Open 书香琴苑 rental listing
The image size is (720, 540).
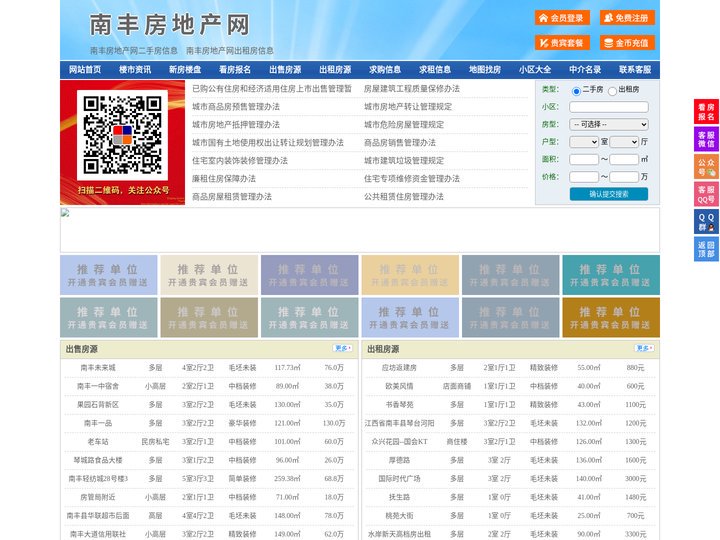pyautogui.click(x=399, y=405)
